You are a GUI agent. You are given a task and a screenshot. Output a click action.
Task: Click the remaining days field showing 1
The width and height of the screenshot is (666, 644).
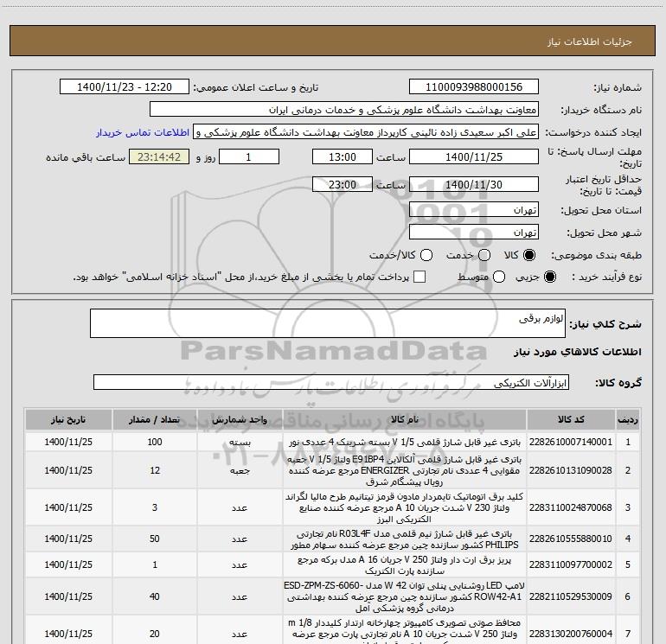(x=249, y=156)
